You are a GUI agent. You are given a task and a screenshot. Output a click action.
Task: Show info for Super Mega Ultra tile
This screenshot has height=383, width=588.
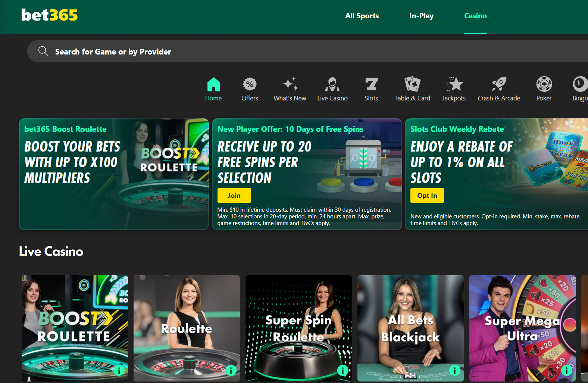coord(566,370)
